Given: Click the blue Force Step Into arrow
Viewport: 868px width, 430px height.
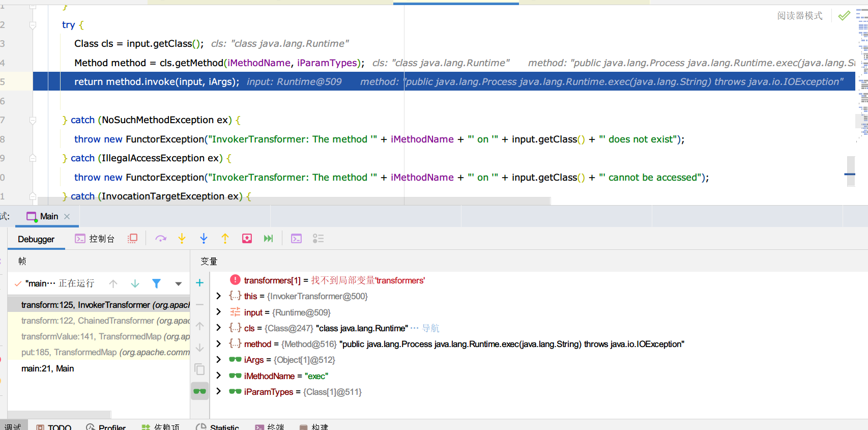Looking at the screenshot, I should click(x=204, y=239).
